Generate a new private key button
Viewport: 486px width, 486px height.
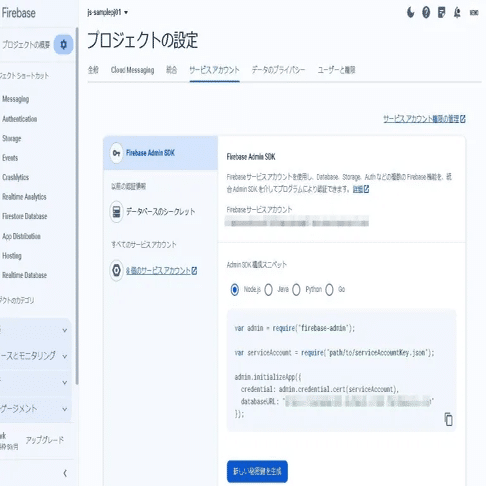point(257,471)
